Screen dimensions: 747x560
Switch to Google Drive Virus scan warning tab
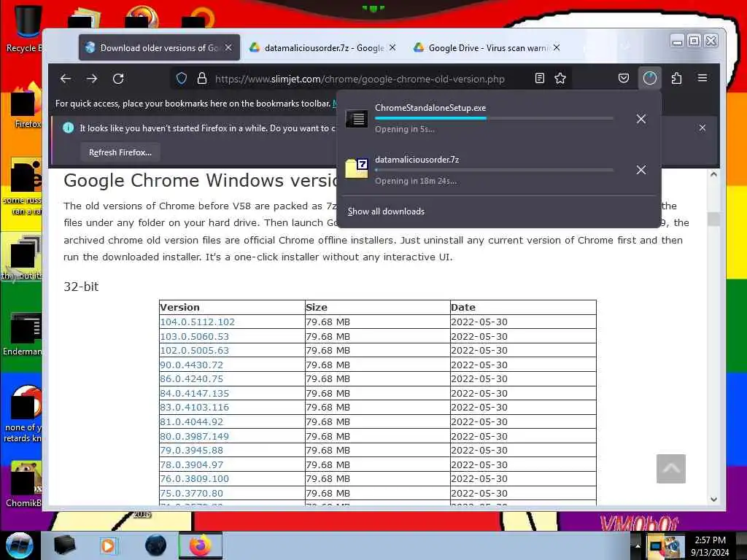487,47
